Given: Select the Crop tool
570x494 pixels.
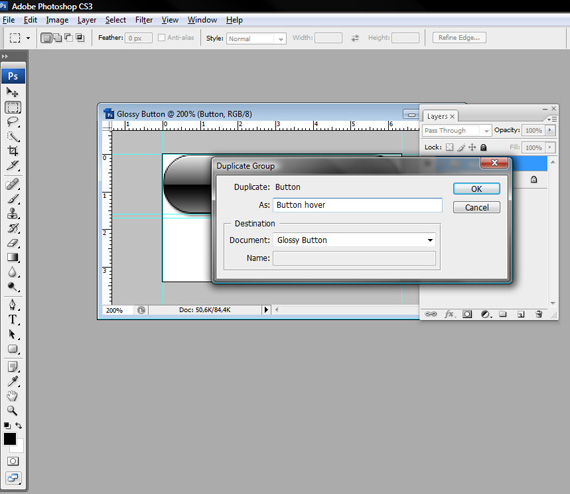Looking at the screenshot, I should [13, 151].
